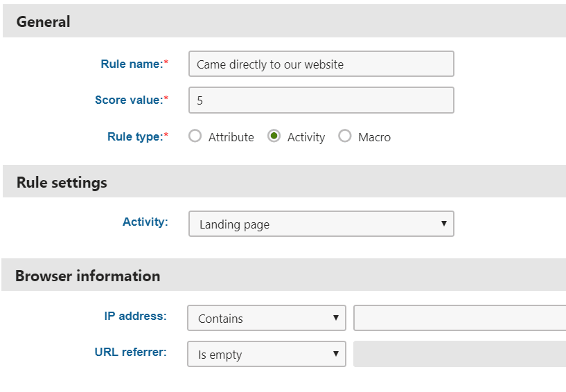
Task: Click the Rule name field label
Action: [x=134, y=64]
